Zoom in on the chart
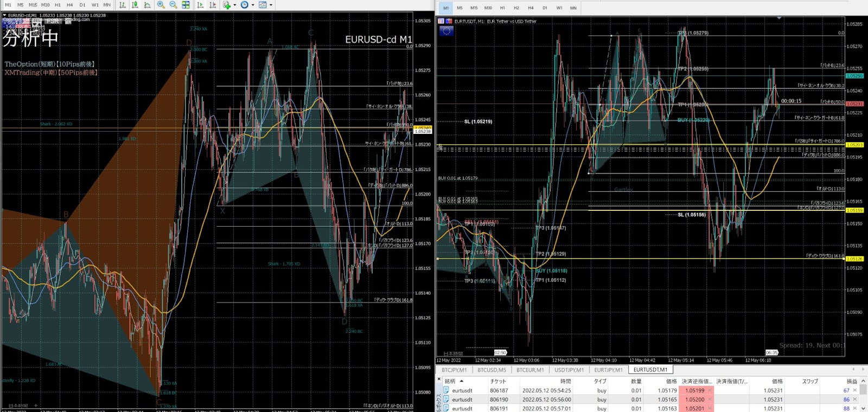The image size is (868, 412). coord(161,5)
